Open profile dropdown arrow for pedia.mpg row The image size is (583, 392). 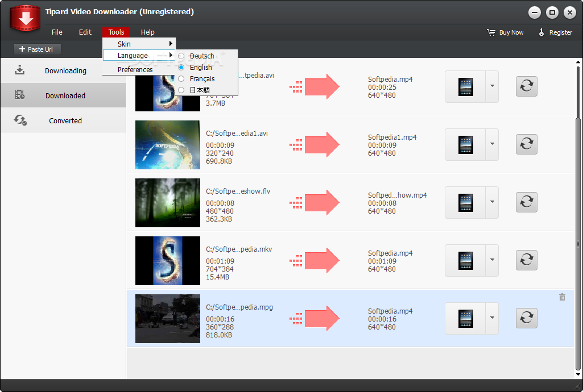pos(492,318)
